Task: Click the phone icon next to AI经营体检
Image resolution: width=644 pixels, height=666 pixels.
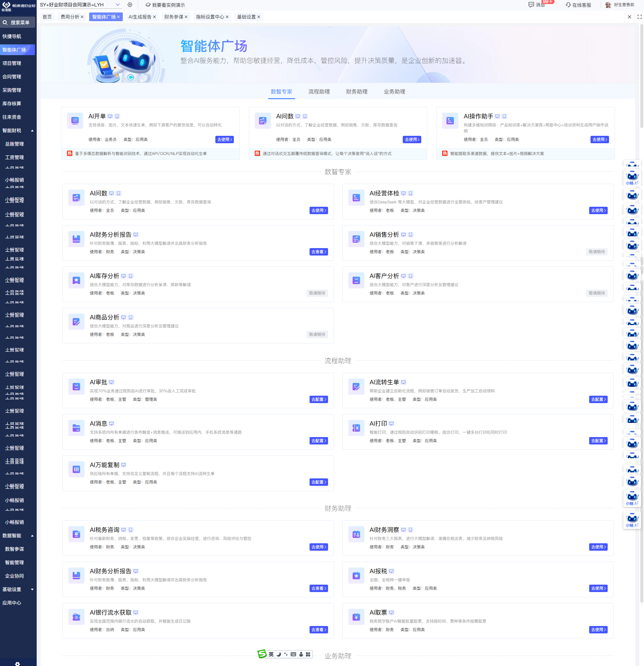Action: point(410,193)
